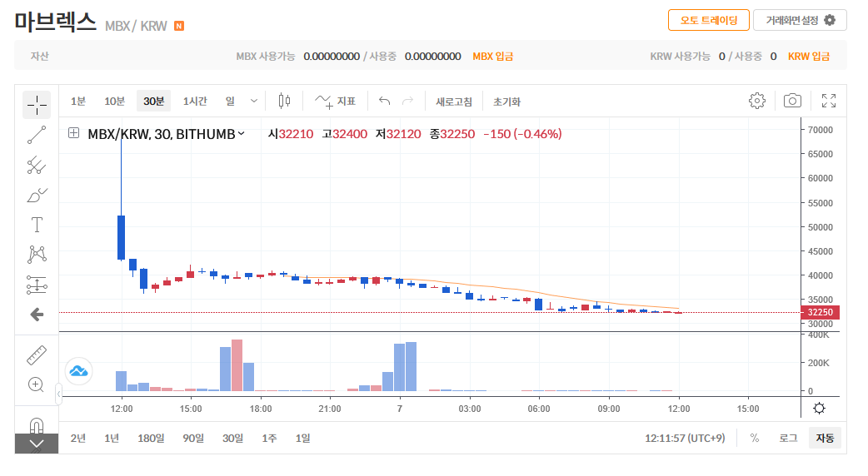Open the indicators (지표) menu
868x476 pixels.
pyautogui.click(x=335, y=102)
